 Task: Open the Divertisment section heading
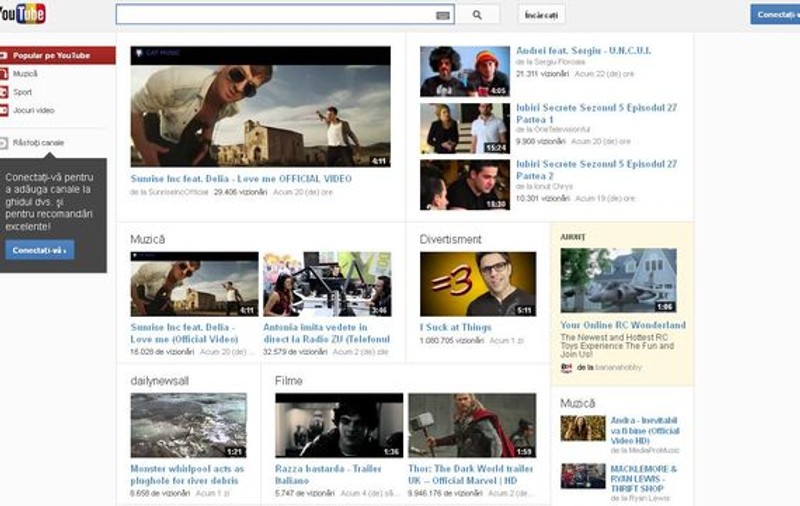[x=451, y=239]
